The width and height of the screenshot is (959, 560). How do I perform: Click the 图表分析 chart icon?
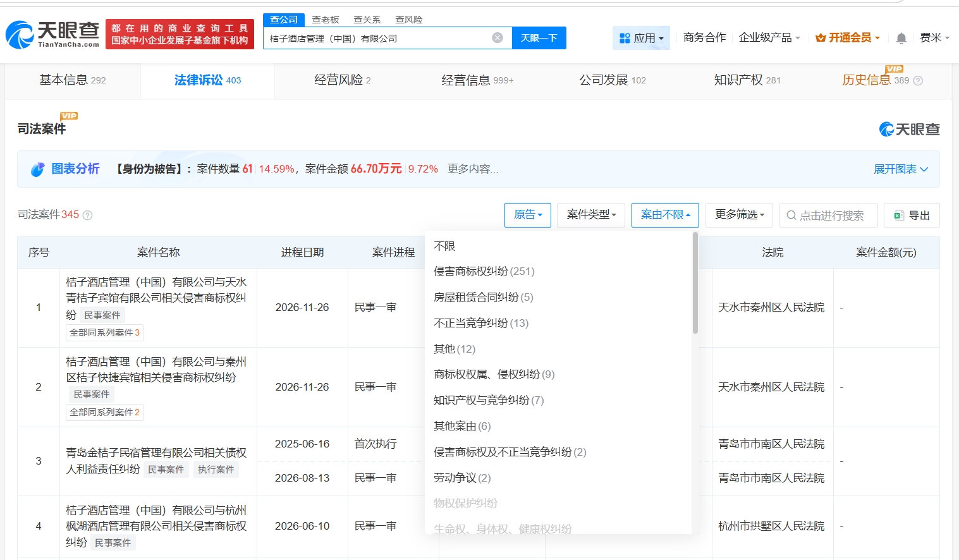38,169
